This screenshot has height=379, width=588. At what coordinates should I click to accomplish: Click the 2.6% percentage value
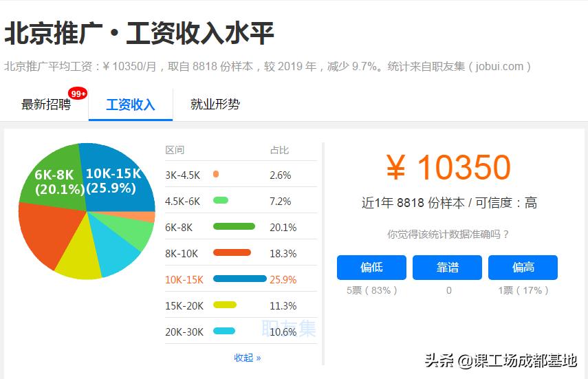click(x=280, y=175)
